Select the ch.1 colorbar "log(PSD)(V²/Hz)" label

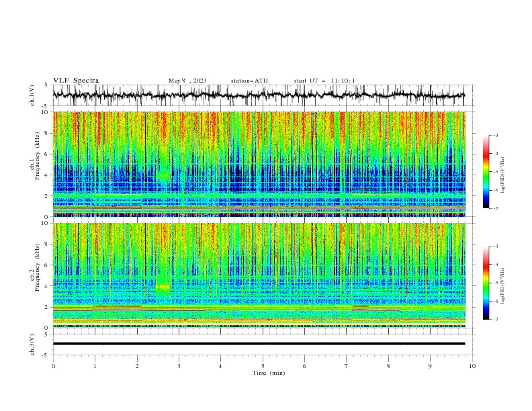(504, 175)
